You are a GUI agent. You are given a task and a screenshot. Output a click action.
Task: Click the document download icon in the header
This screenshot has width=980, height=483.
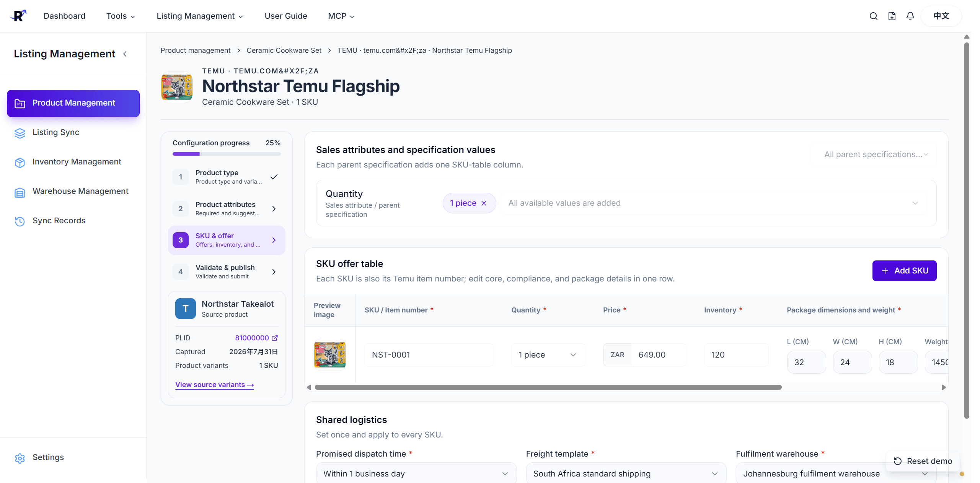pos(892,16)
